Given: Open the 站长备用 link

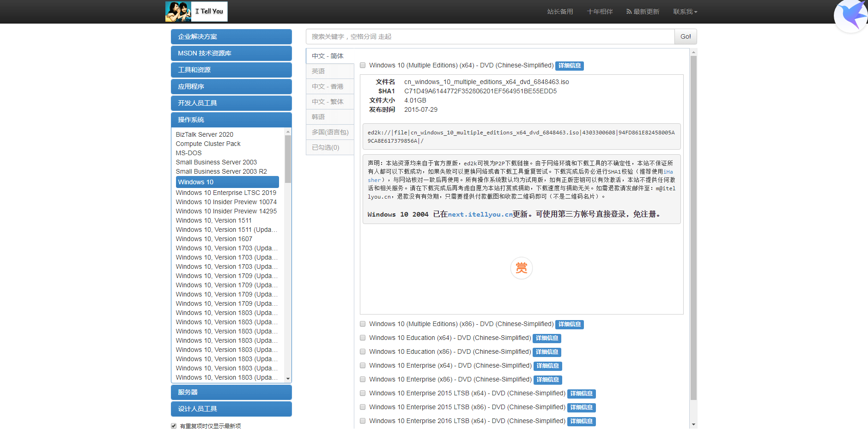Looking at the screenshot, I should click(x=560, y=12).
